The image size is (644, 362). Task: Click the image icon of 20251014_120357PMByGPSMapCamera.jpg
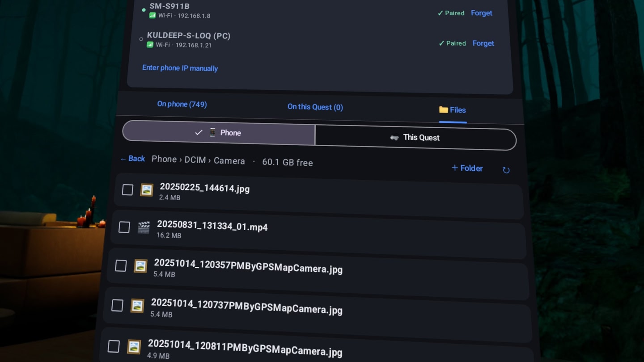pos(140,266)
